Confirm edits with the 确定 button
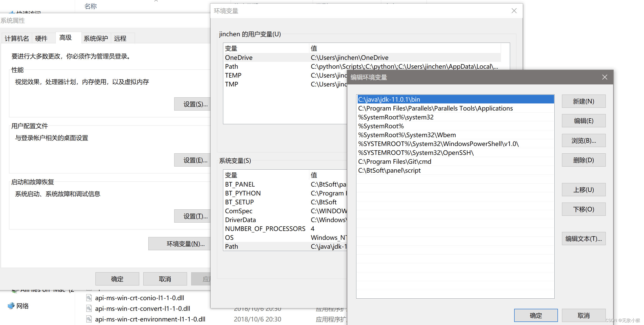The height and width of the screenshot is (325, 644). pos(536,315)
